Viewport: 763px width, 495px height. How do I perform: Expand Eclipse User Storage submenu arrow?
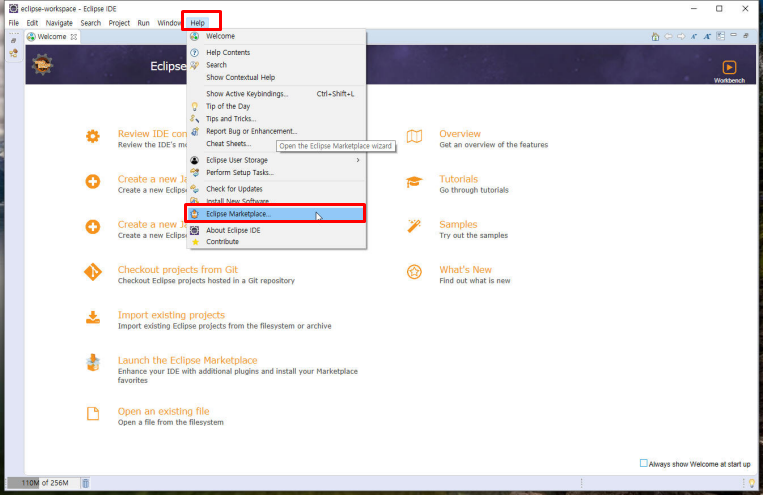(x=358, y=160)
